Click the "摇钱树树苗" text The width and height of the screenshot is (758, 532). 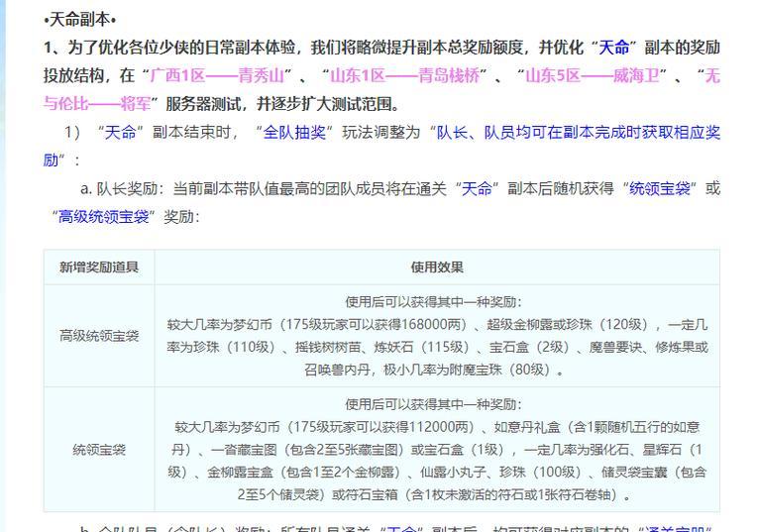[328, 347]
